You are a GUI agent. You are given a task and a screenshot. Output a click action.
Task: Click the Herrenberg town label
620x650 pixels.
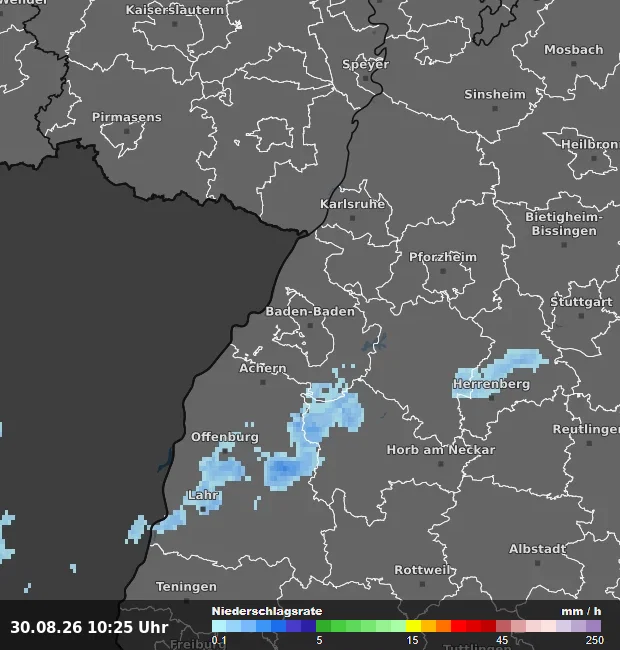tap(492, 384)
